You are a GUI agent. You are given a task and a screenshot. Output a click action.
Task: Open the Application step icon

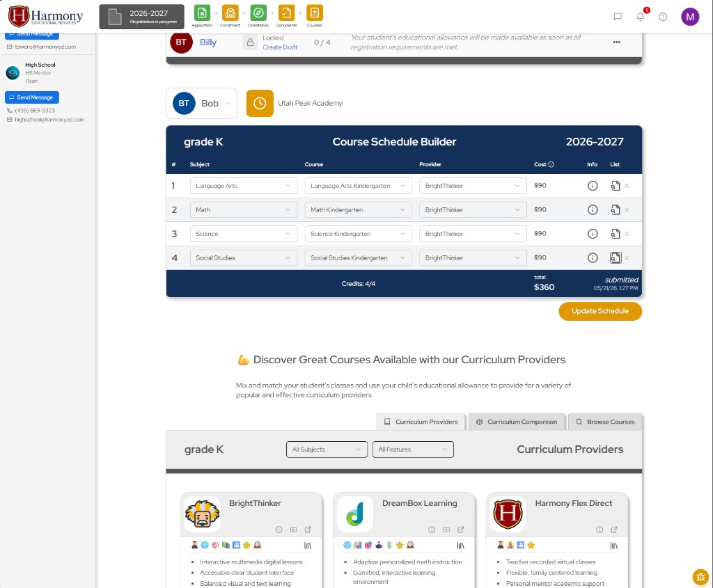202,13
